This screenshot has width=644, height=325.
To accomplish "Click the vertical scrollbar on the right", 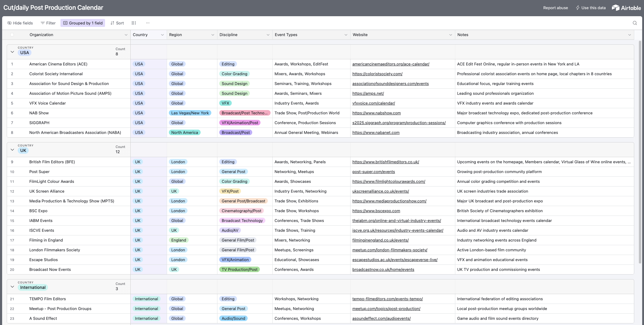I will tap(640, 153).
